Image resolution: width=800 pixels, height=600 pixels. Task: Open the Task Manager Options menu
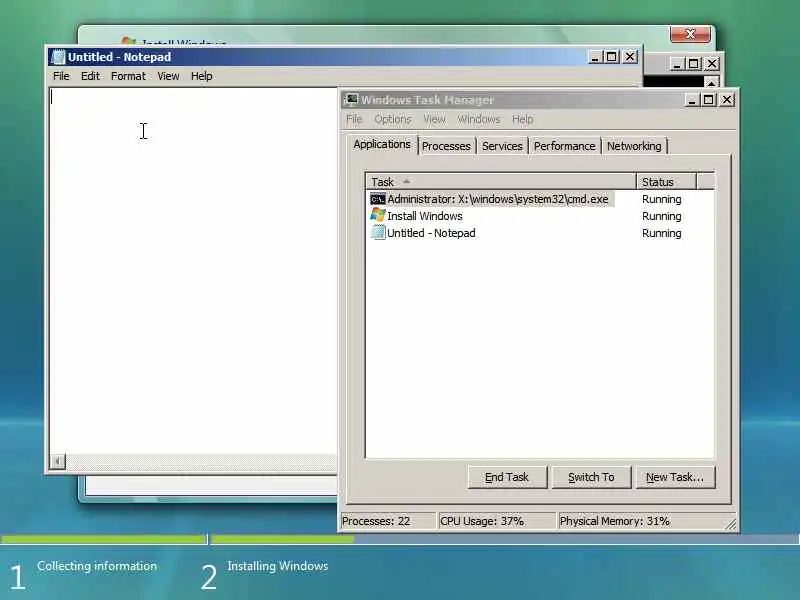[x=393, y=119]
